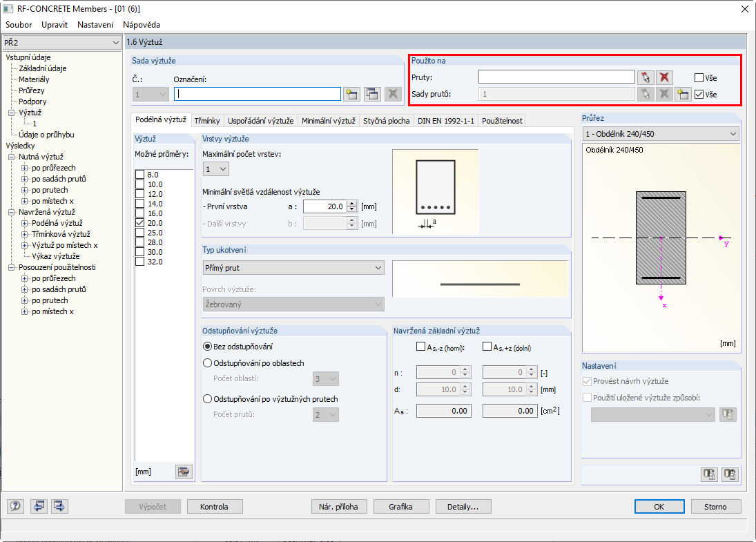Enable diameter 8.0 checkbox

coord(140,175)
